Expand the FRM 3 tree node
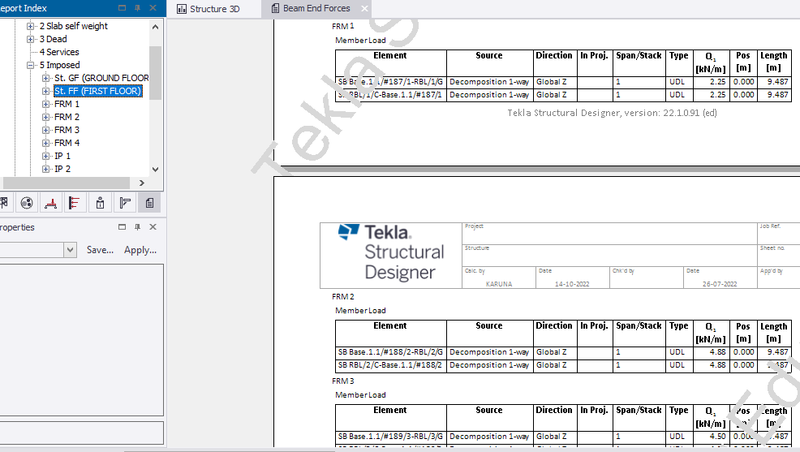 point(46,130)
